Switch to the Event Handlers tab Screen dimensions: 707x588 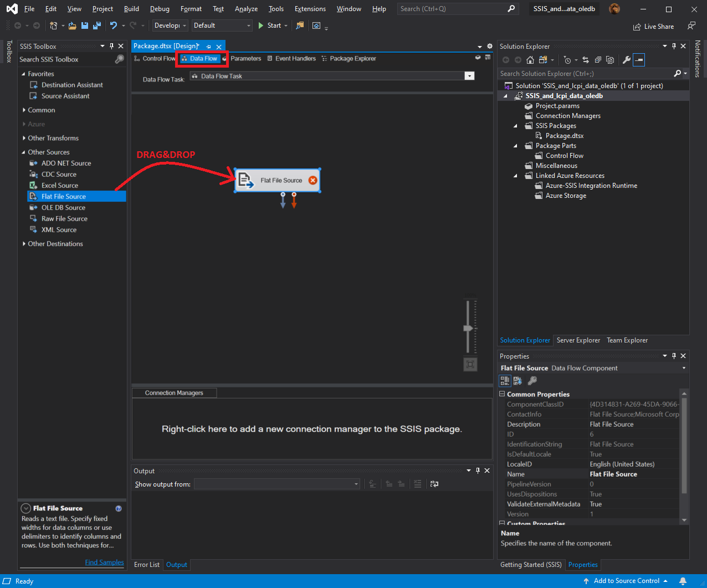tap(291, 58)
